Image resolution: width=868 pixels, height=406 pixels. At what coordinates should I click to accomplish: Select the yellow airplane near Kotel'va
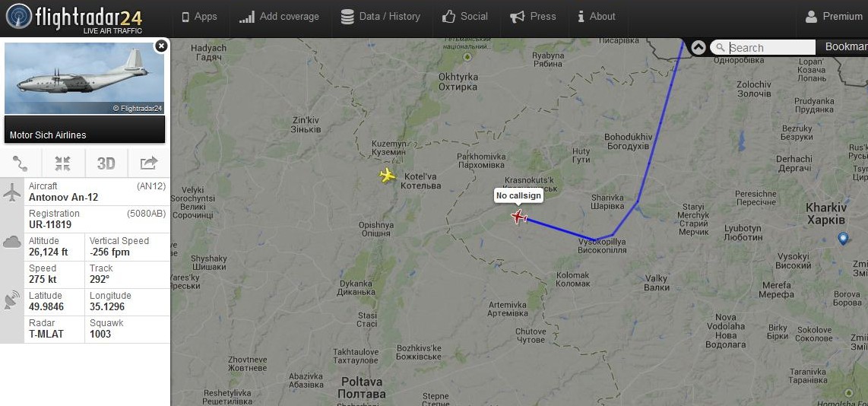[388, 176]
